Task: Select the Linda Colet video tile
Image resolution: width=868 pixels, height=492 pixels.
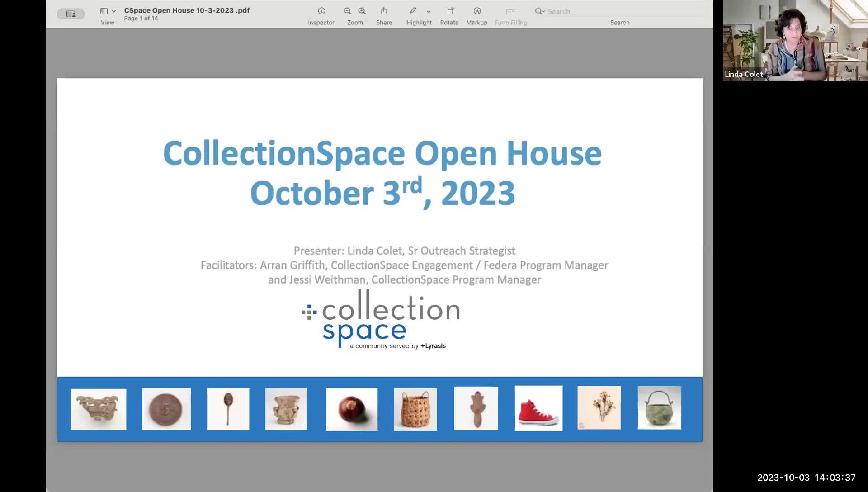Action: pos(795,41)
